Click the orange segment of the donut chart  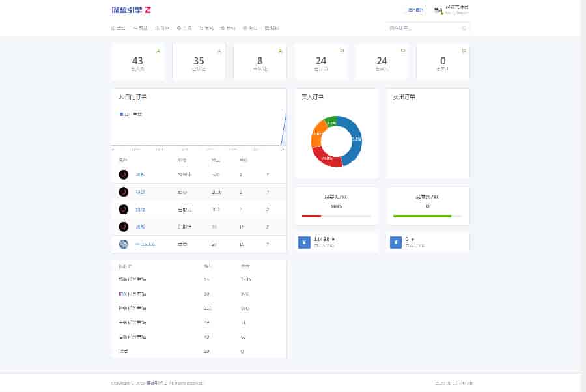pyautogui.click(x=317, y=133)
